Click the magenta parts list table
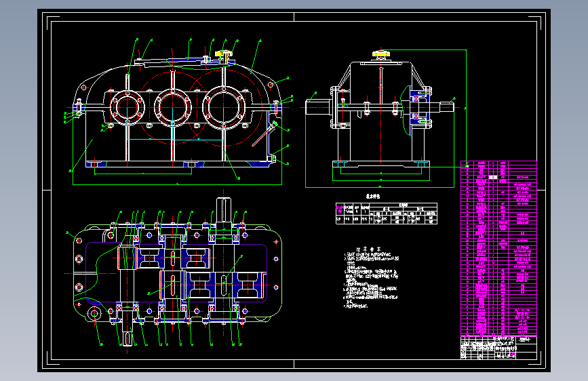588x381 pixels. (x=498, y=249)
